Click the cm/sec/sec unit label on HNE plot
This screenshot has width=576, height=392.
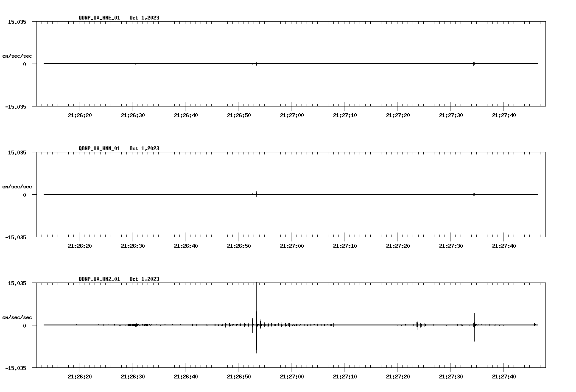tap(17, 56)
